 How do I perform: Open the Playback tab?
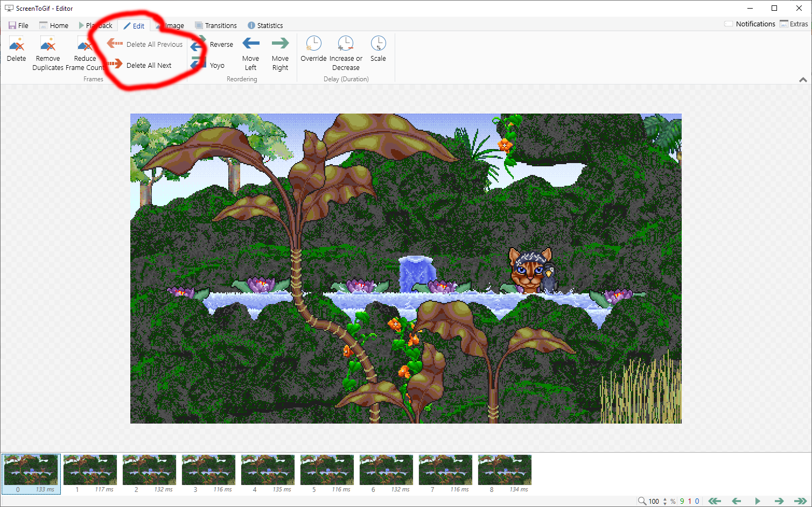point(95,25)
